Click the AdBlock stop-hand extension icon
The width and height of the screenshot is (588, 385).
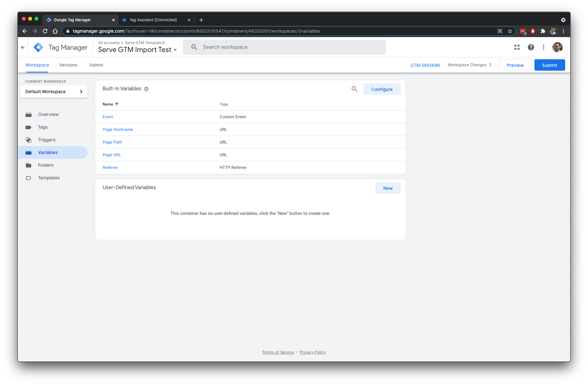click(x=533, y=31)
